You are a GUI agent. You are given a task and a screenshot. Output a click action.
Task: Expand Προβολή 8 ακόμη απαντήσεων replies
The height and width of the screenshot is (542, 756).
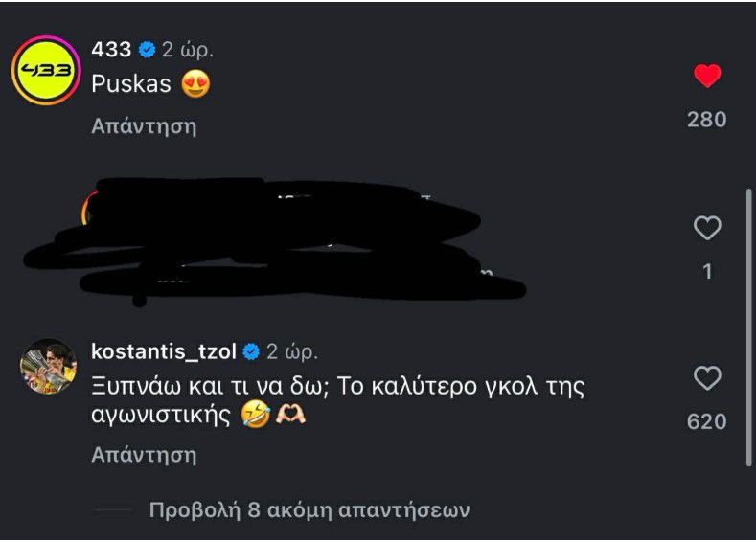coord(309,509)
